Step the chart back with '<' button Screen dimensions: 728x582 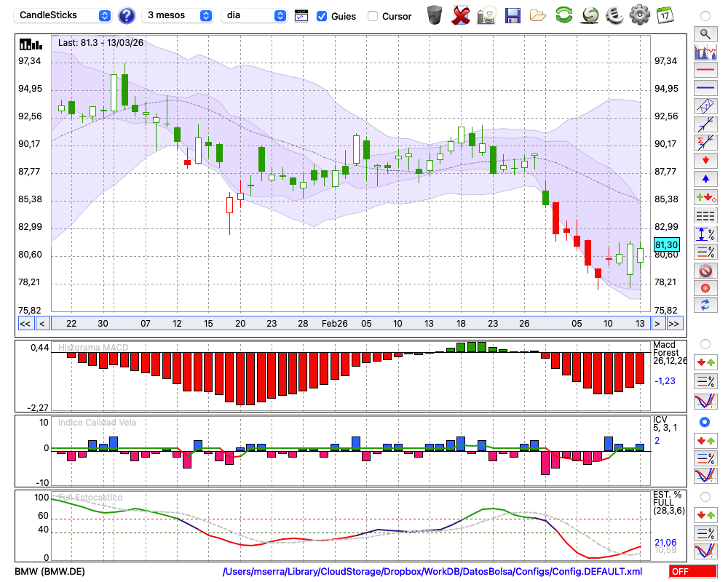click(41, 324)
